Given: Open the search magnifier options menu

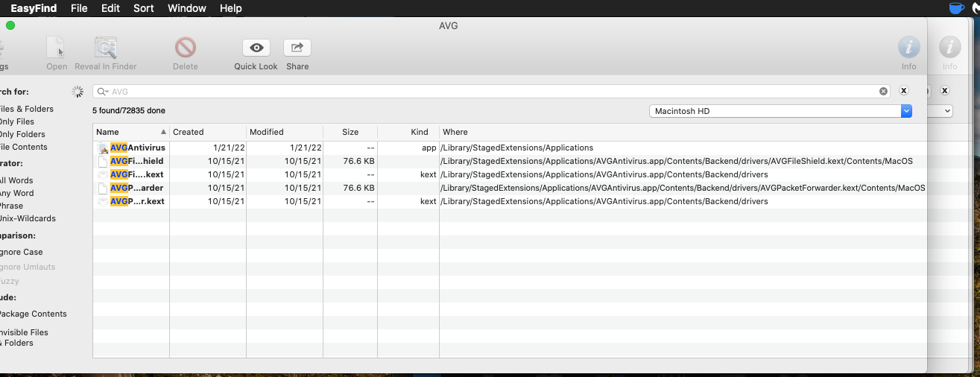Looking at the screenshot, I should [x=103, y=92].
